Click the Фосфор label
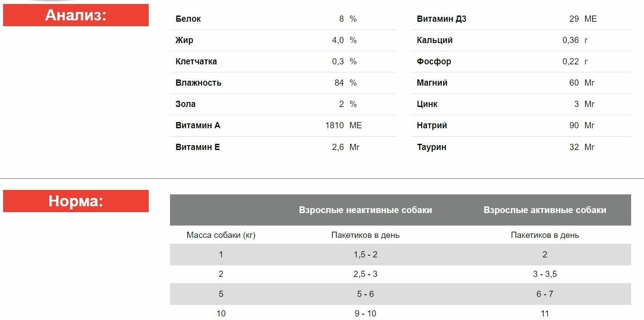The width and height of the screenshot is (644, 320). [434, 62]
